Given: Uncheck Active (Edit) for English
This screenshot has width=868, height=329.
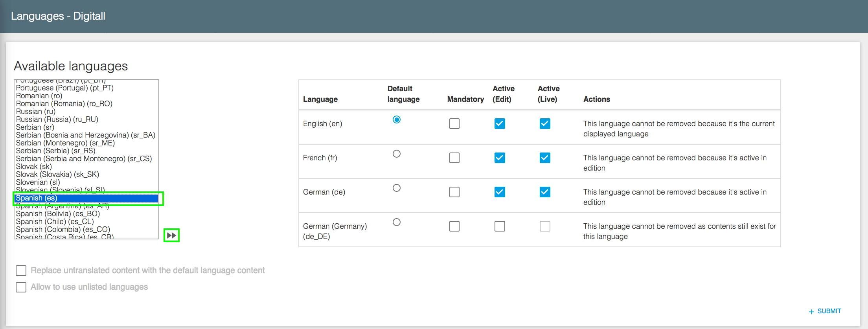Looking at the screenshot, I should click(500, 123).
